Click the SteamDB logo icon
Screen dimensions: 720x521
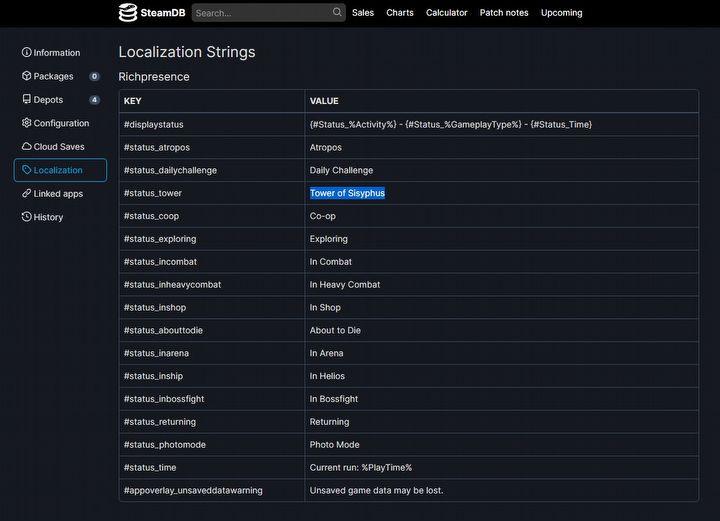point(128,13)
